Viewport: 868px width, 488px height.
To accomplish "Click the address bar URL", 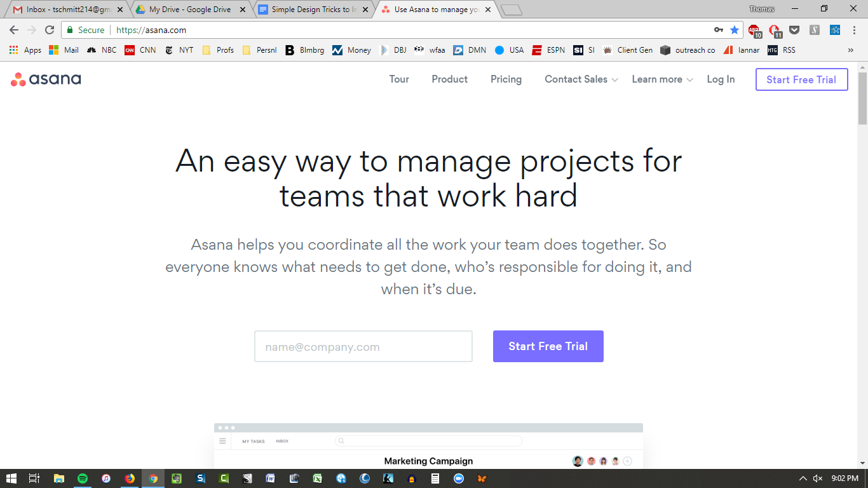I will click(151, 30).
